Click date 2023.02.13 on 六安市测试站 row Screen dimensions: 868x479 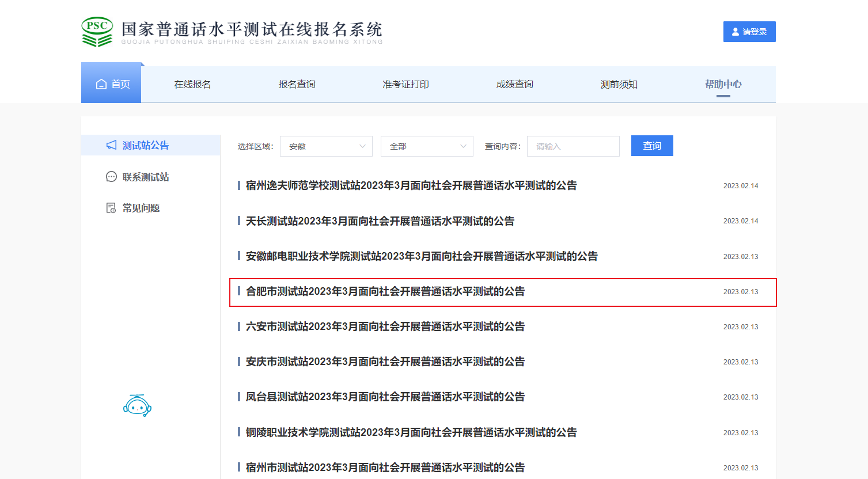(x=741, y=327)
